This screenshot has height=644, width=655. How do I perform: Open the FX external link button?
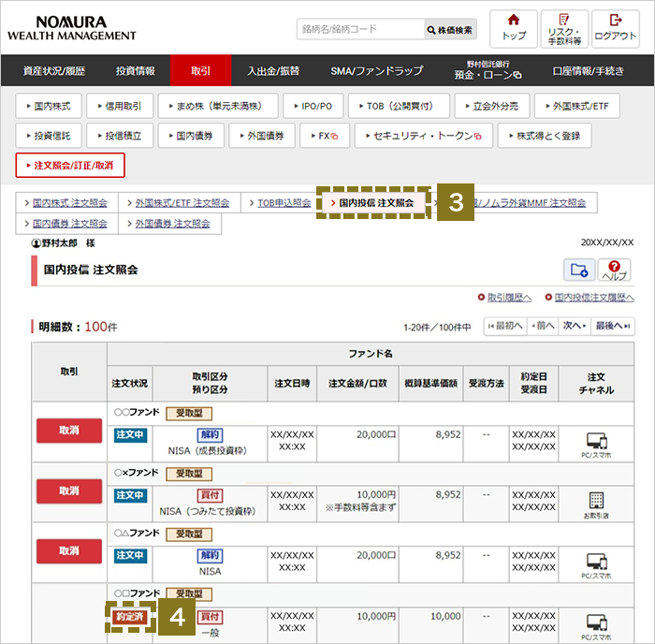pos(325,136)
